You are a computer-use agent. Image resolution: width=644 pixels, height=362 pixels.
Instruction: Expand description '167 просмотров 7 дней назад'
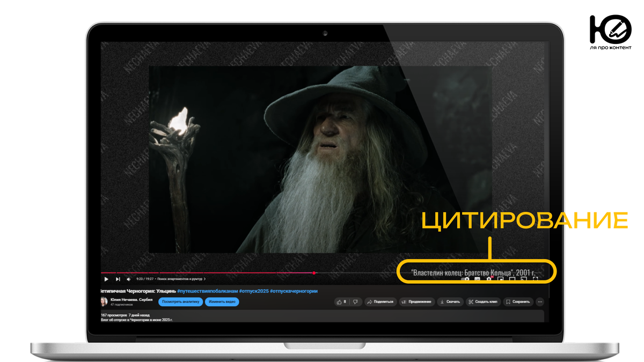[x=126, y=315]
